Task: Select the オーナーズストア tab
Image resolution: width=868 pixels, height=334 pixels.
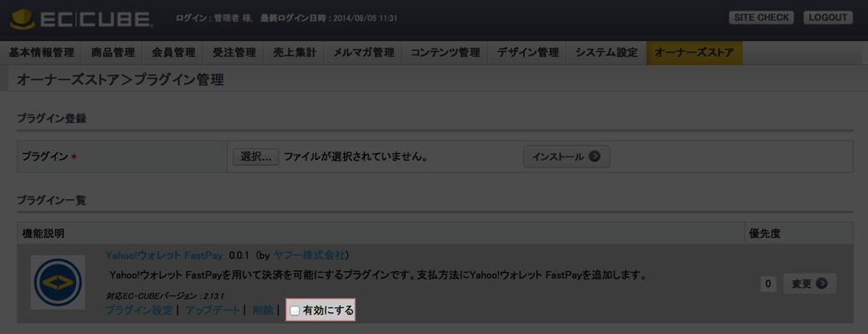Action: pos(694,54)
